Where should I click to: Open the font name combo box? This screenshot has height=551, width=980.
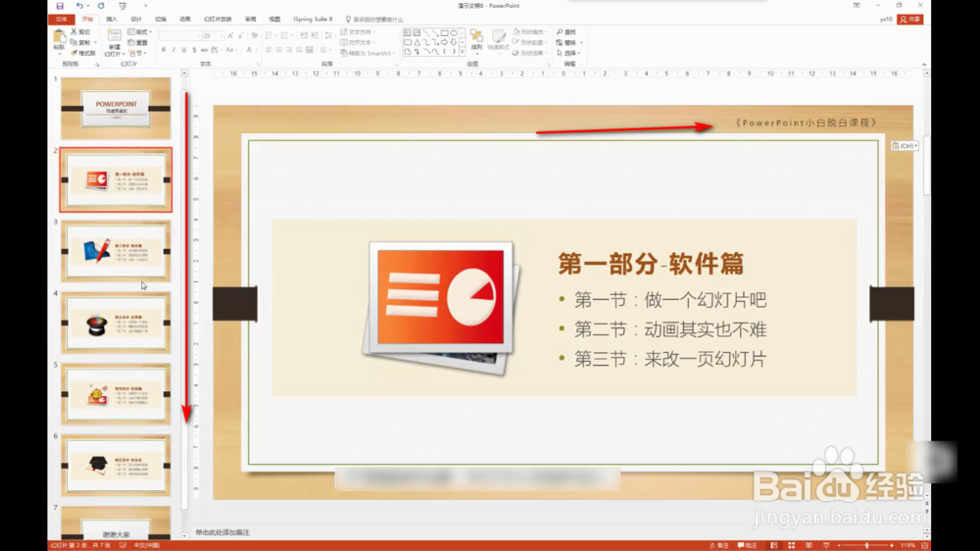pyautogui.click(x=180, y=35)
